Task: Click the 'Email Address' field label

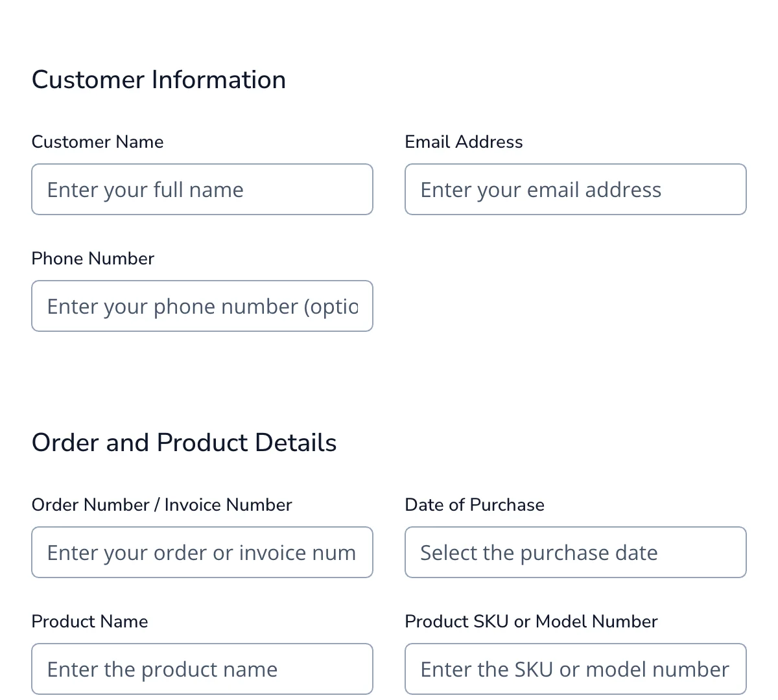Action: pyautogui.click(x=464, y=142)
